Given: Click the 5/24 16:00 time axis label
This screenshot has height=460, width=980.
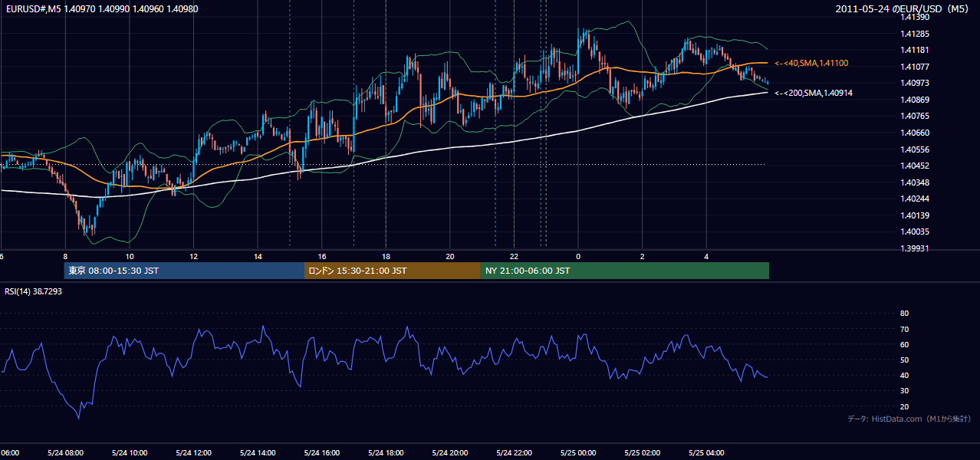Looking at the screenshot, I should pyautogui.click(x=322, y=452).
